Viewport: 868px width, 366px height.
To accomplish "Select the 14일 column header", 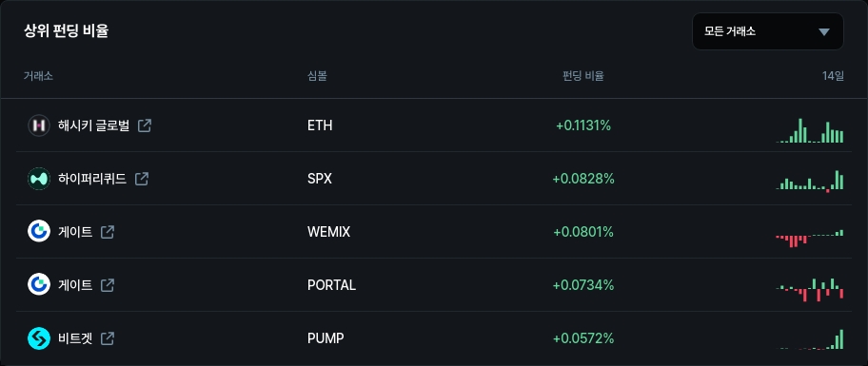I will tap(833, 76).
